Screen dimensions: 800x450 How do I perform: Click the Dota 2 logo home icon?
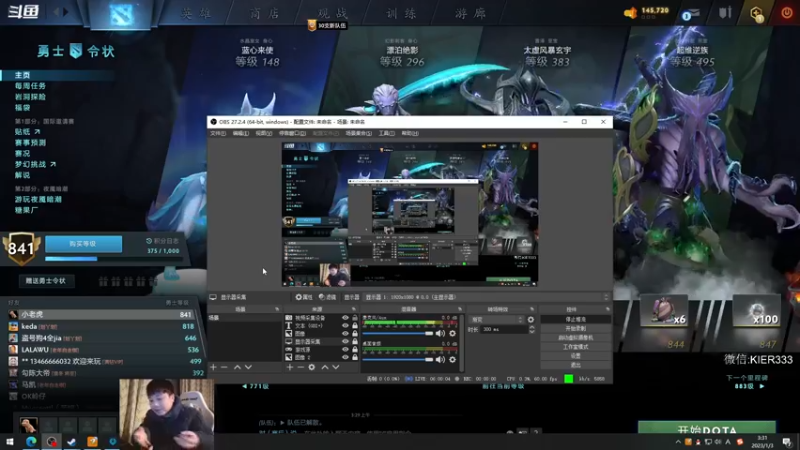coord(120,14)
